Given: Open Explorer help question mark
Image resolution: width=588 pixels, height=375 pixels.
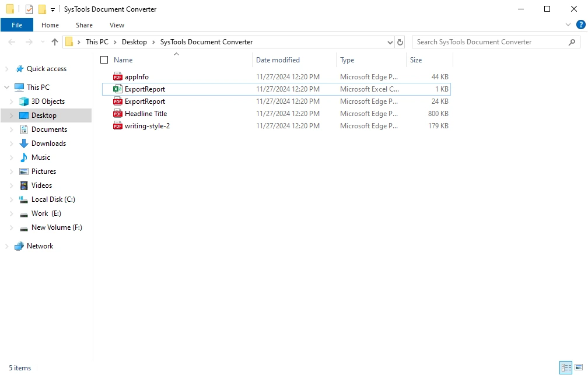Looking at the screenshot, I should pos(581,24).
